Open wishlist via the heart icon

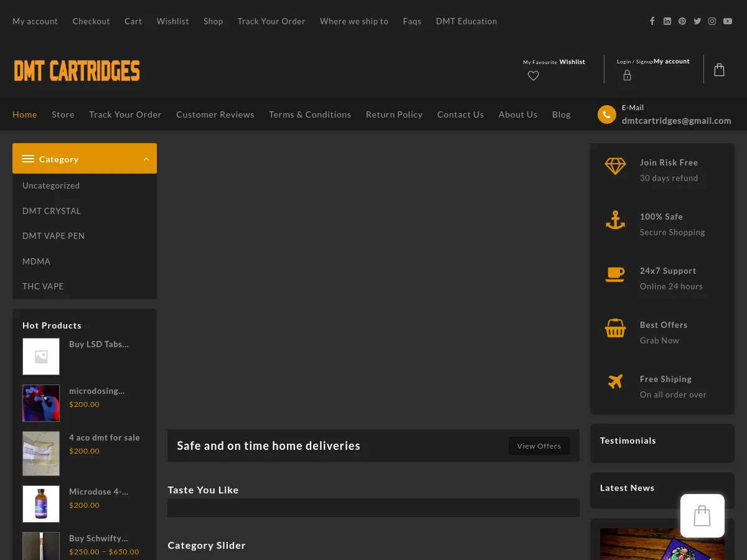(x=533, y=76)
